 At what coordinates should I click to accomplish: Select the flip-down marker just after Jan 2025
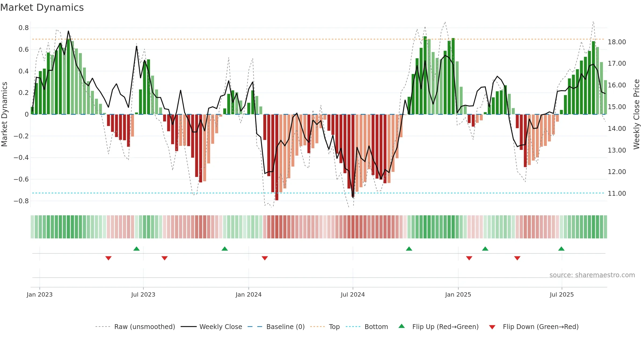click(469, 258)
